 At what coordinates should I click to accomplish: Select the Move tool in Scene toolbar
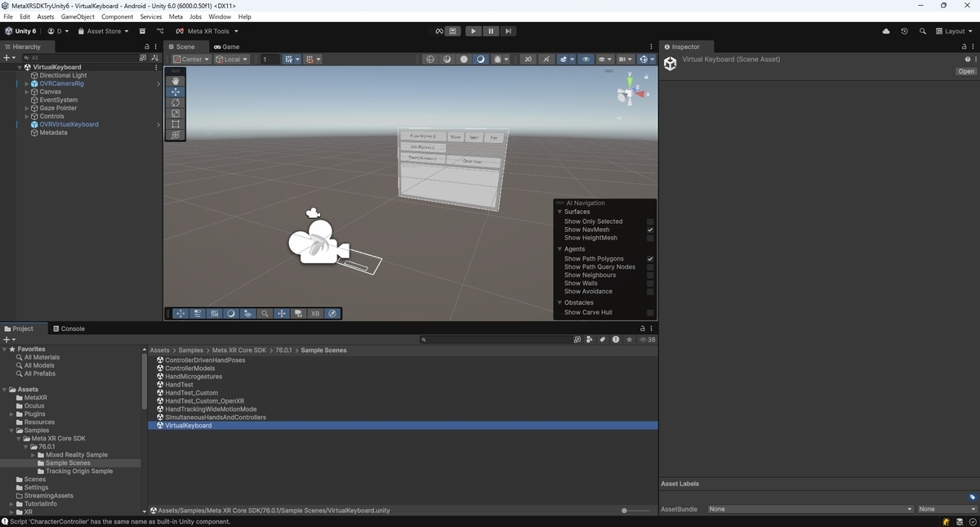click(176, 92)
